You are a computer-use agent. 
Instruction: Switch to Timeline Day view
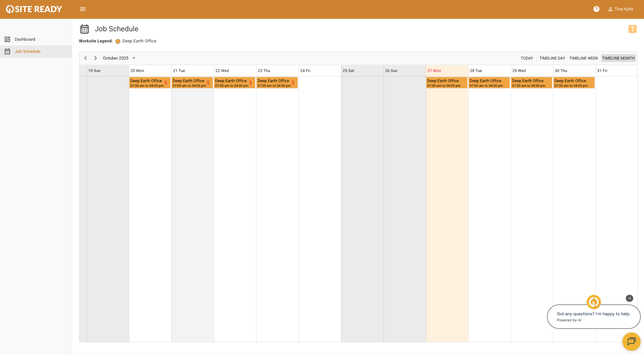pos(552,58)
